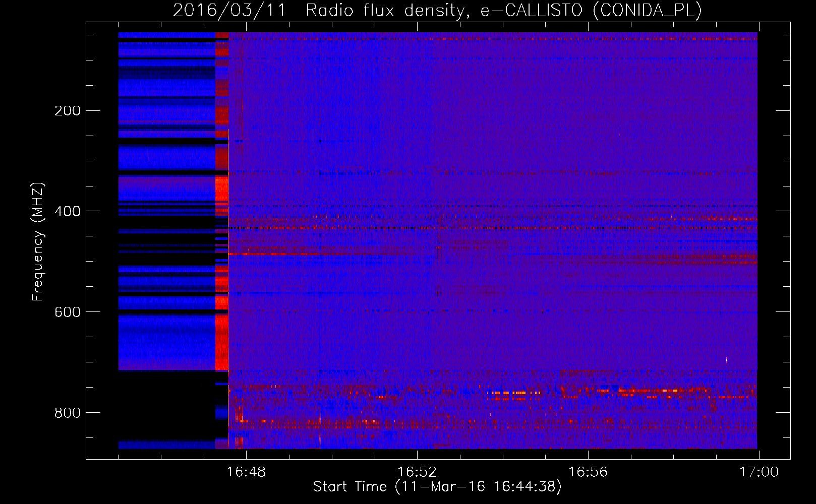Click the 16:48 time tick label
Image resolution: width=816 pixels, height=504 pixels.
(246, 472)
